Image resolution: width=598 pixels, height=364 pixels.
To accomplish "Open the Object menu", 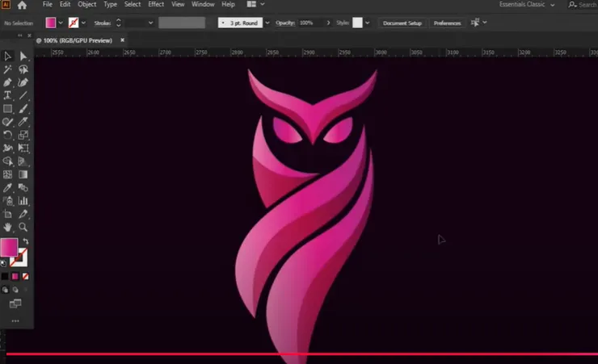I will (x=87, y=4).
